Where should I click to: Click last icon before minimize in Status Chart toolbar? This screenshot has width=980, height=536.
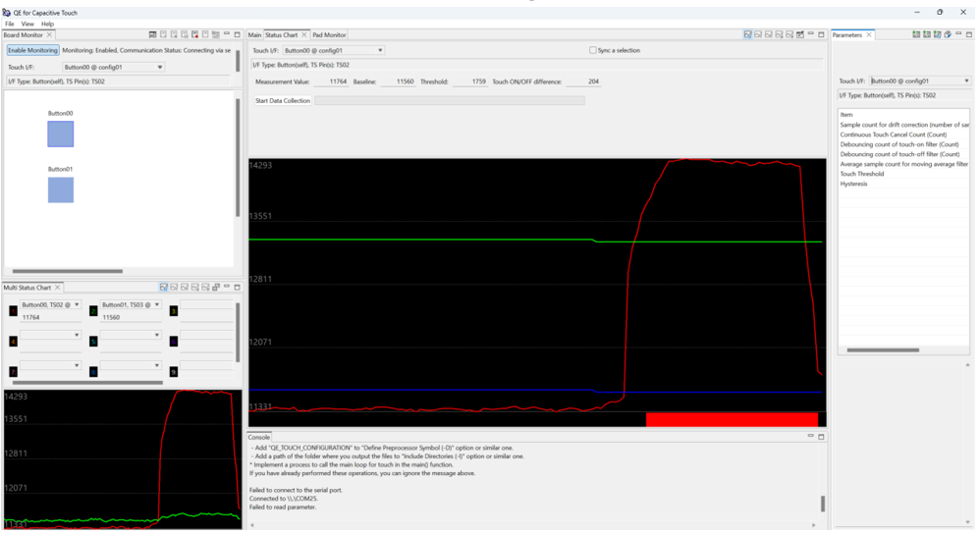coord(800,34)
